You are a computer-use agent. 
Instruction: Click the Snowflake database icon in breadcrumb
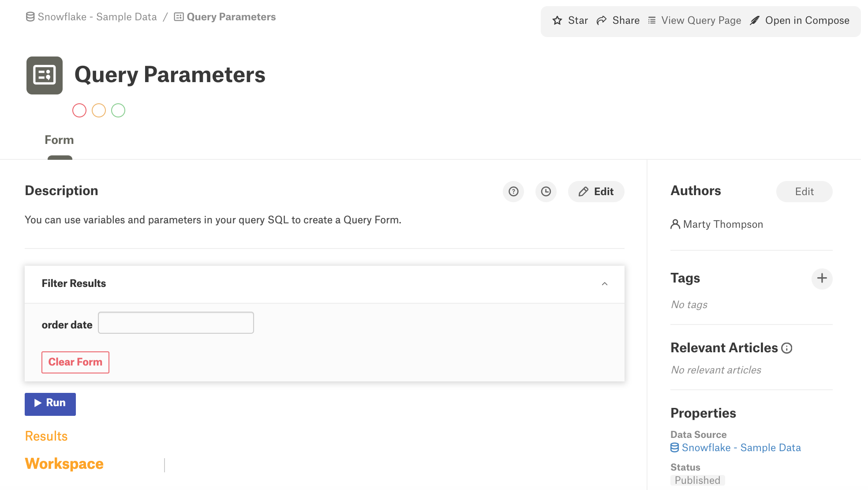point(30,17)
